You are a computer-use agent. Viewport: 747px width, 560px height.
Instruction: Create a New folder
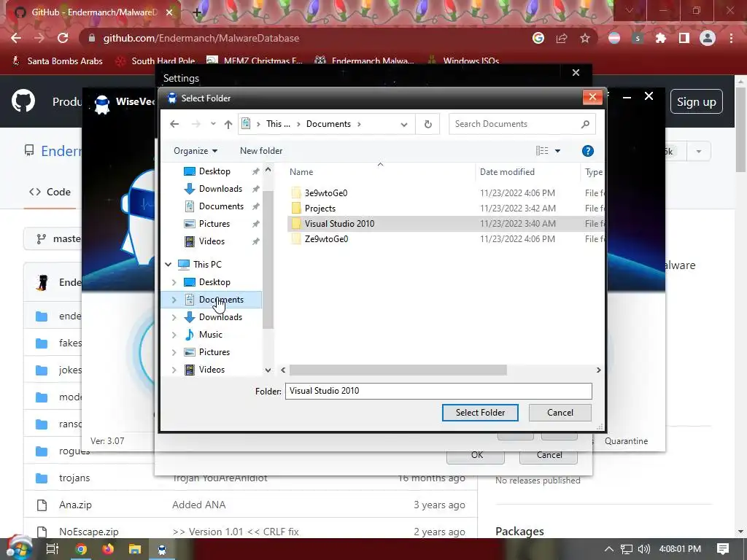point(261,151)
